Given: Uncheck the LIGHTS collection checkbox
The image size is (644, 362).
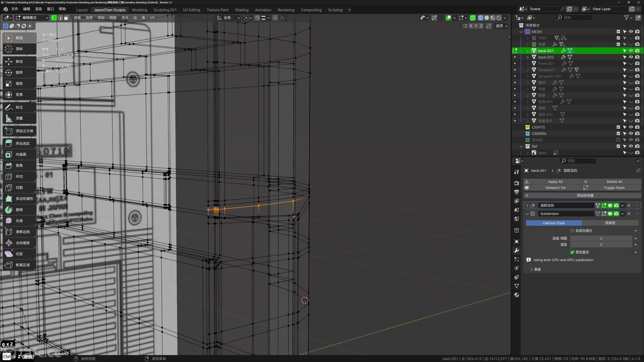Looking at the screenshot, I should coord(618,127).
